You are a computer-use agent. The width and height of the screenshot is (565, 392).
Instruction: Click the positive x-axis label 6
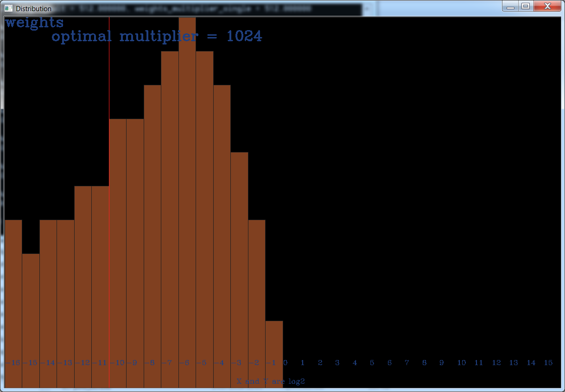pos(390,363)
